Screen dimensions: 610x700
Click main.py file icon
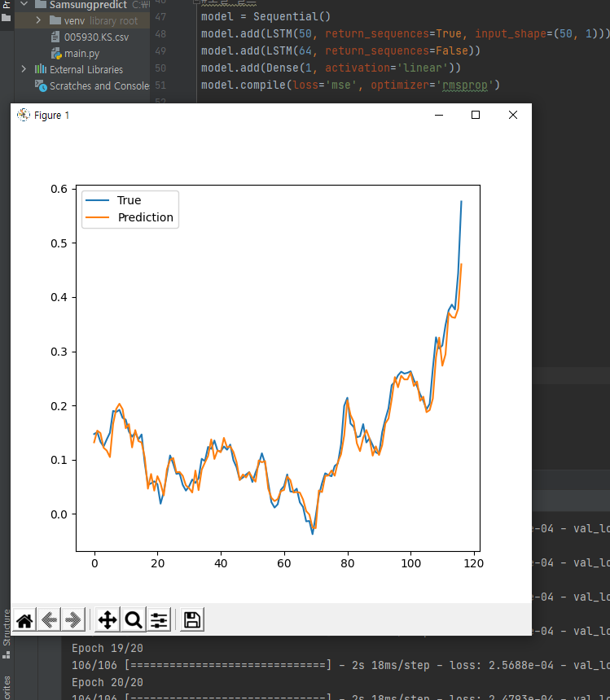click(56, 54)
